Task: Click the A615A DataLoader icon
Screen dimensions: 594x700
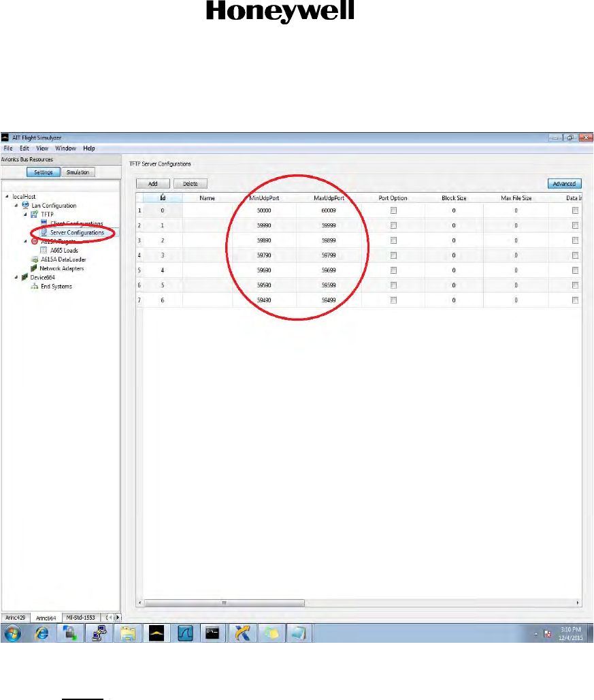Action: 34,259
